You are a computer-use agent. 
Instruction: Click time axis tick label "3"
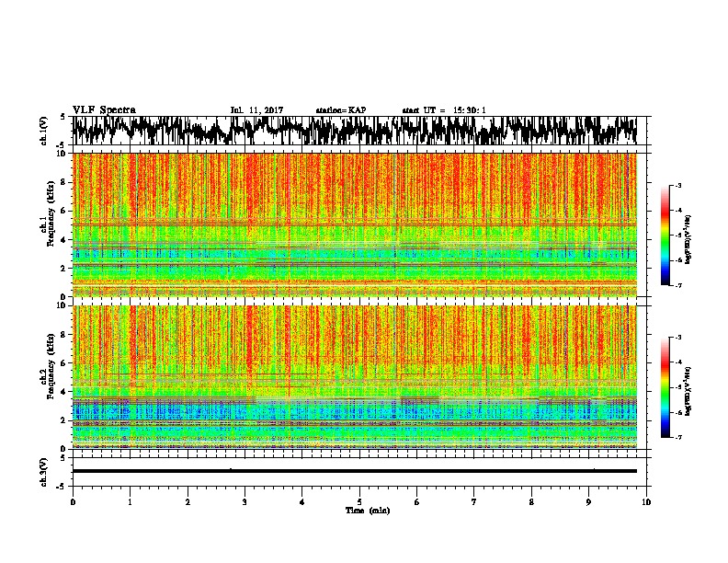245,502
